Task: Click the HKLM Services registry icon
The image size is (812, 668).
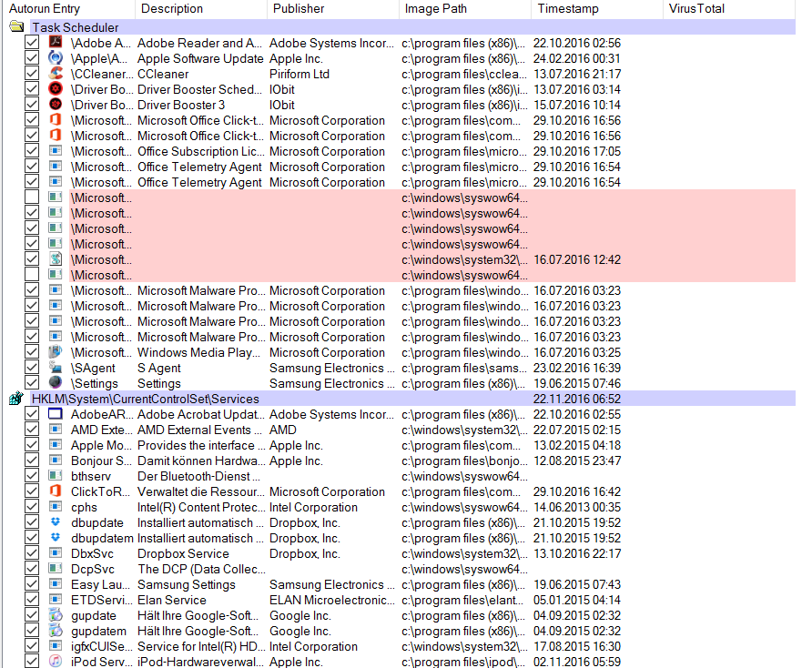Action: coord(16,399)
